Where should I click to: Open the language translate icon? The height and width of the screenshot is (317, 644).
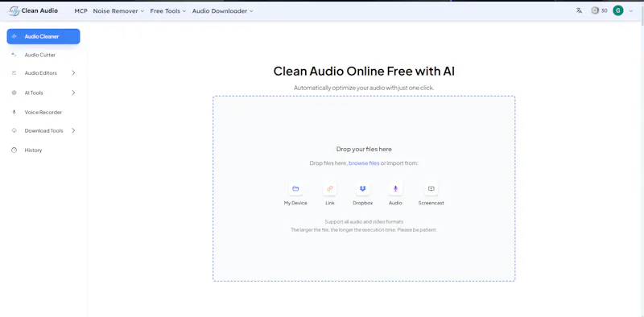tap(579, 10)
